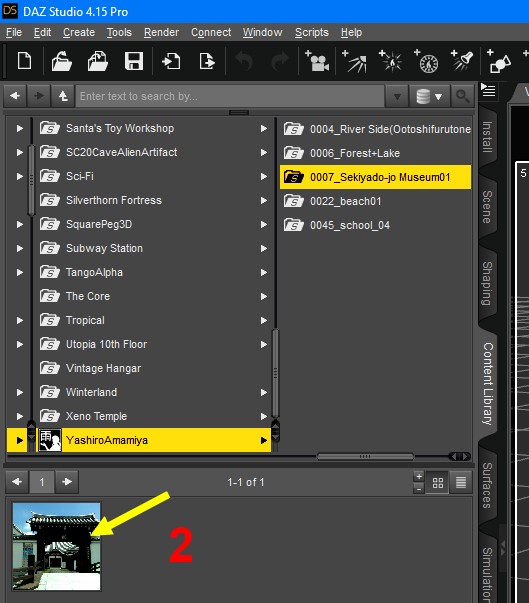
Task: Switch to the list view layout
Action: (x=461, y=482)
